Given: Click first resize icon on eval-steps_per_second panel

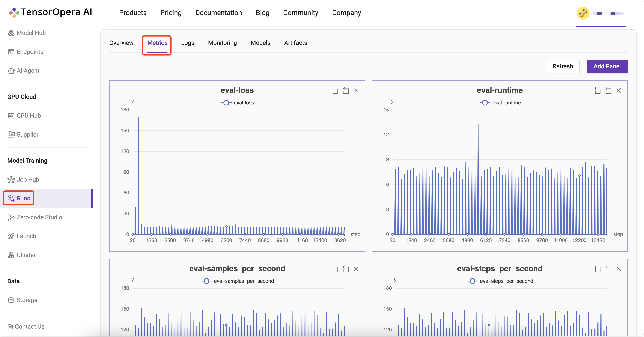Looking at the screenshot, I should tap(597, 269).
